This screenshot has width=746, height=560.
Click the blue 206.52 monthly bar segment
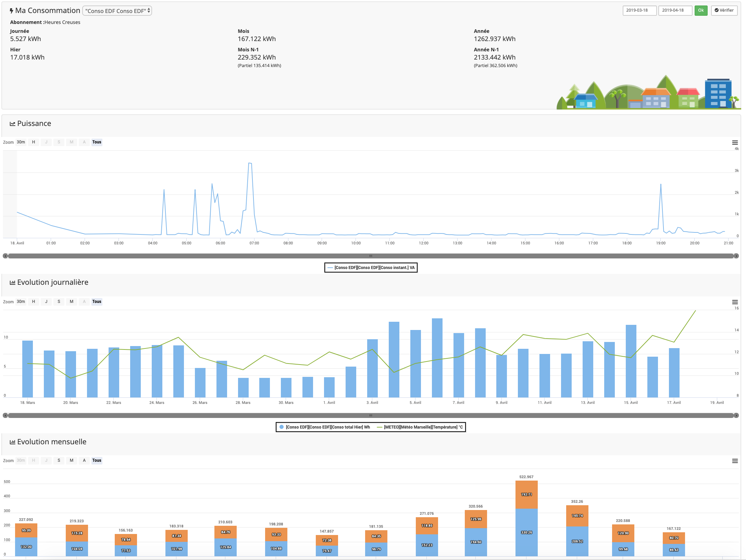point(577,541)
